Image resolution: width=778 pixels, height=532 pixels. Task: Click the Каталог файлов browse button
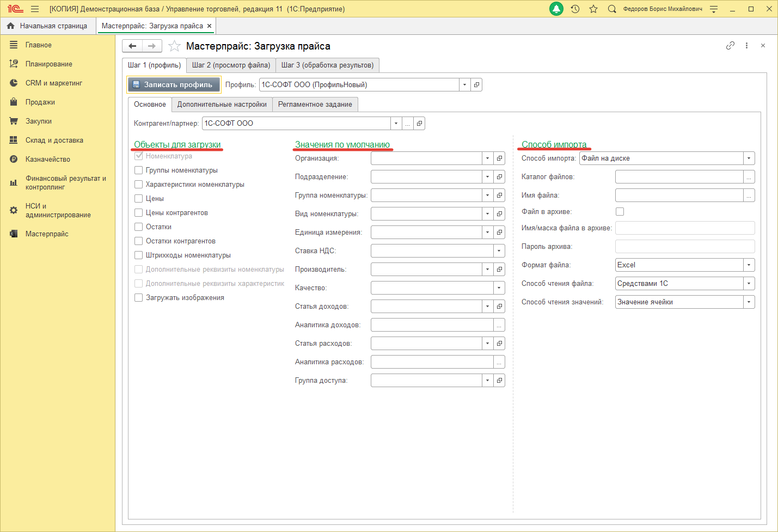coord(749,177)
